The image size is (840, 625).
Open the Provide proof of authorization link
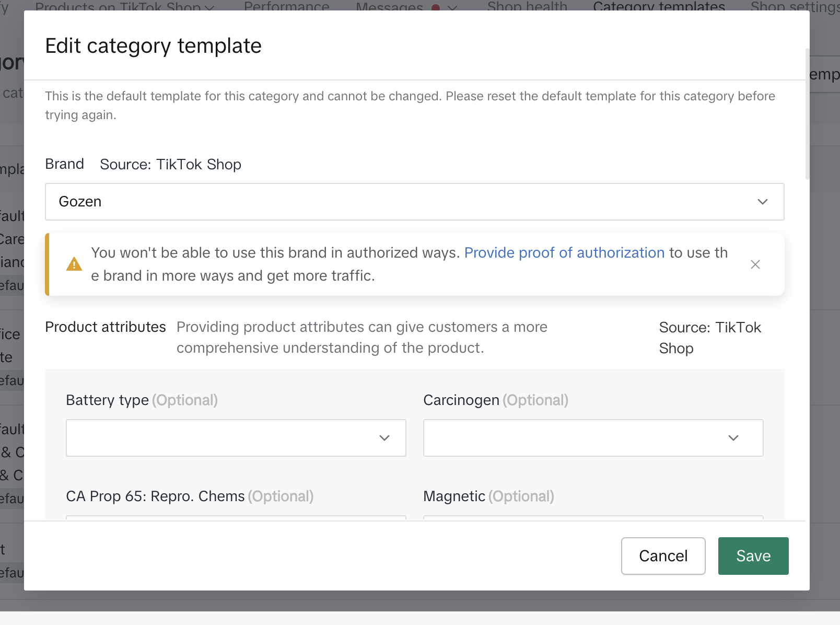564,253
